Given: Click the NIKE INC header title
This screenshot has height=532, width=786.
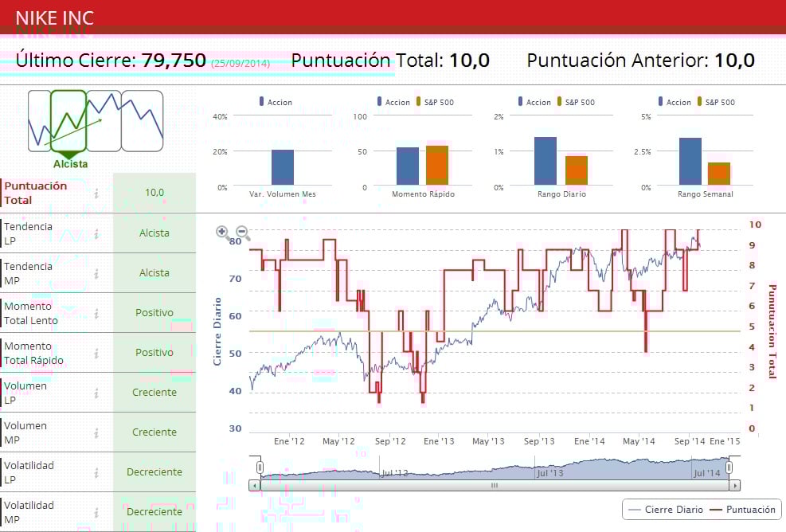Looking at the screenshot, I should [55, 18].
